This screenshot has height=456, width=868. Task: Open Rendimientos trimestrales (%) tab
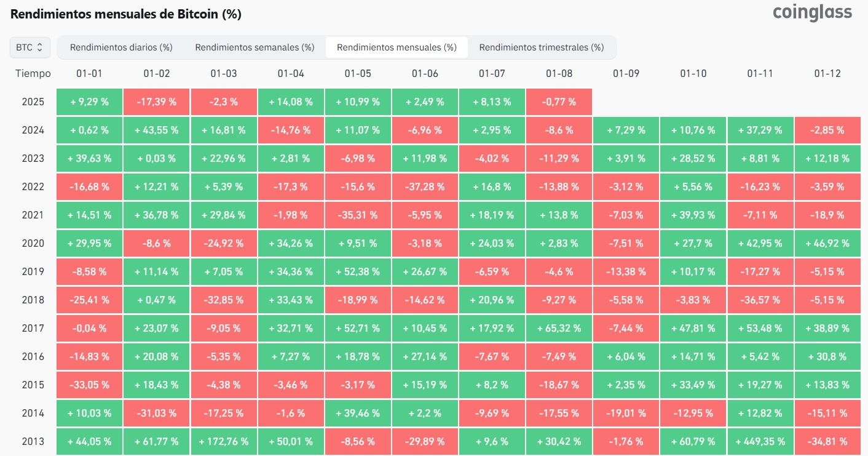[x=542, y=47]
